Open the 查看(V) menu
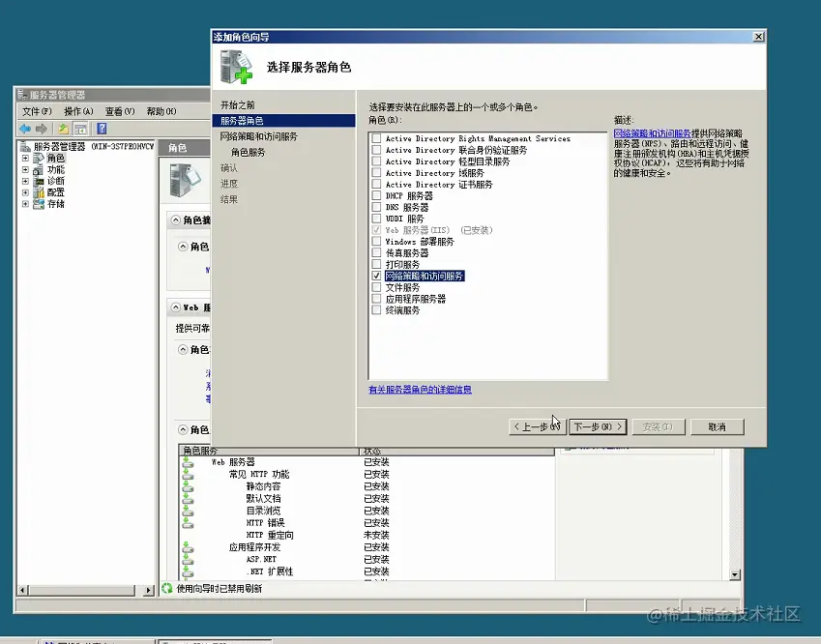The width and height of the screenshot is (821, 644). click(x=119, y=111)
